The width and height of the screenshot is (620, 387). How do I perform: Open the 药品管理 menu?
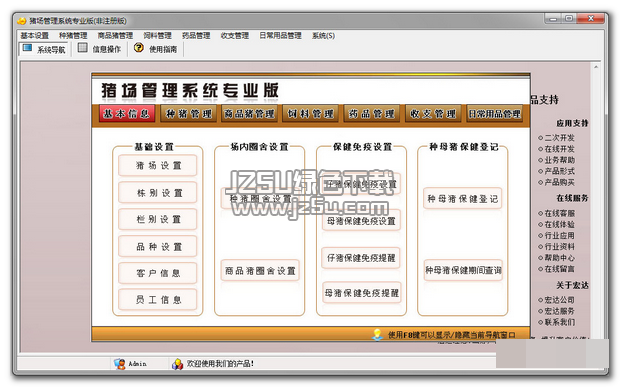196,36
